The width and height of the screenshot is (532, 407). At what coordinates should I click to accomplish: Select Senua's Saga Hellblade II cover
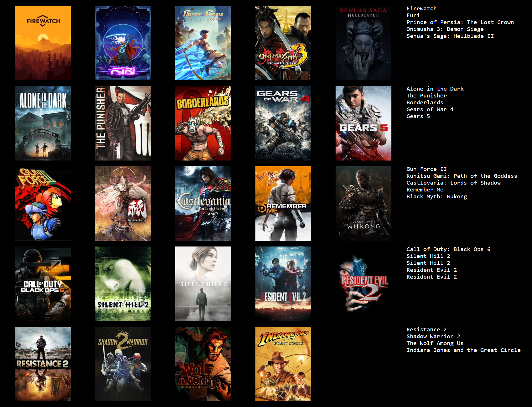pyautogui.click(x=363, y=43)
